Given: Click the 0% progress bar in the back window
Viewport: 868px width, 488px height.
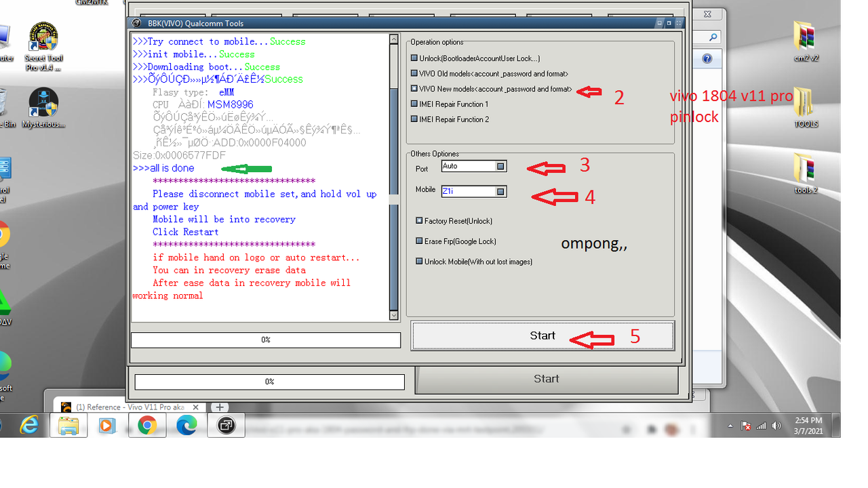Looking at the screenshot, I should pos(270,382).
